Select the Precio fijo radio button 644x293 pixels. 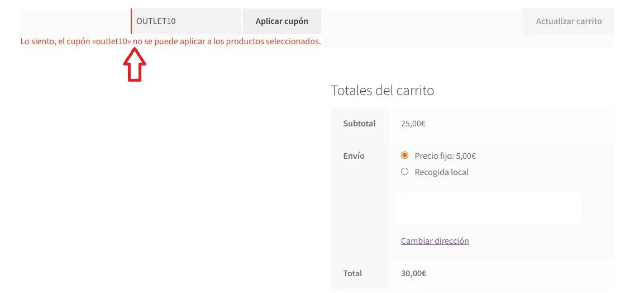coord(405,156)
